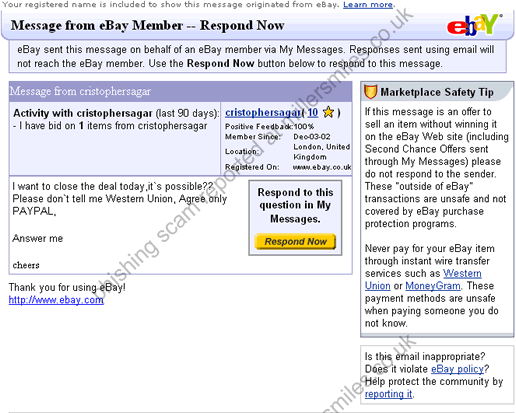Open cristophersagar's member profile link
Image resolution: width=516 pixels, height=413 pixels.
(x=263, y=113)
